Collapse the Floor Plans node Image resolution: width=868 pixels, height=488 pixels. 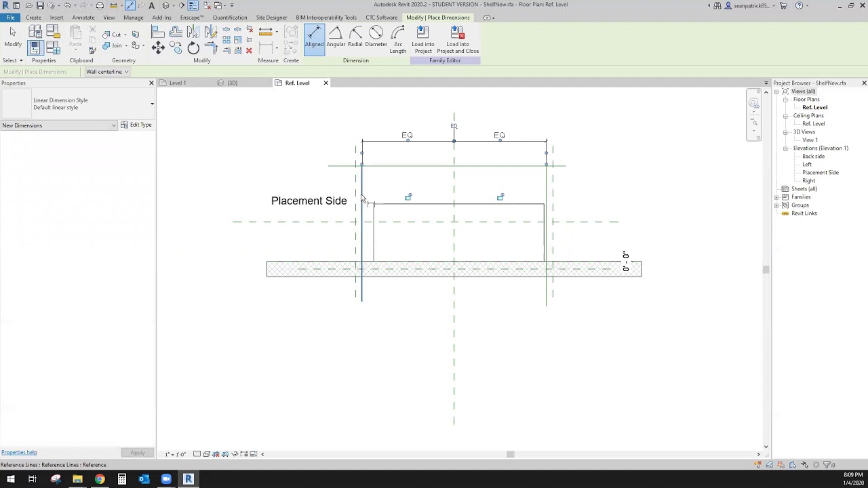click(x=785, y=100)
